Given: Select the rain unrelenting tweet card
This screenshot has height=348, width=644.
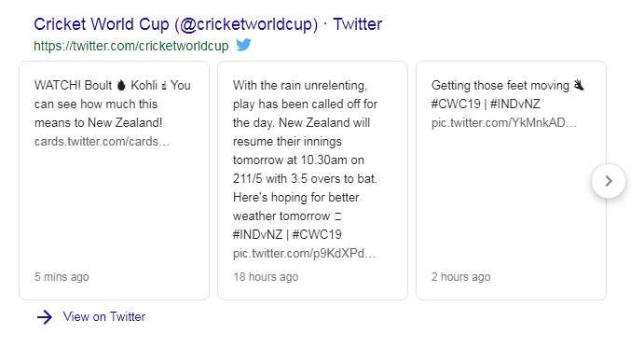Looking at the screenshot, I should click(x=312, y=181).
